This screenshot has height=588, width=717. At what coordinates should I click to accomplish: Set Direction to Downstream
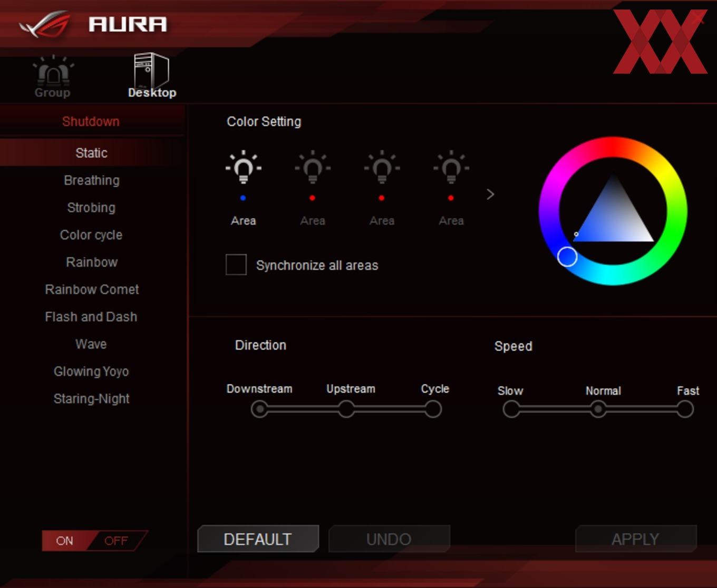[x=259, y=409]
